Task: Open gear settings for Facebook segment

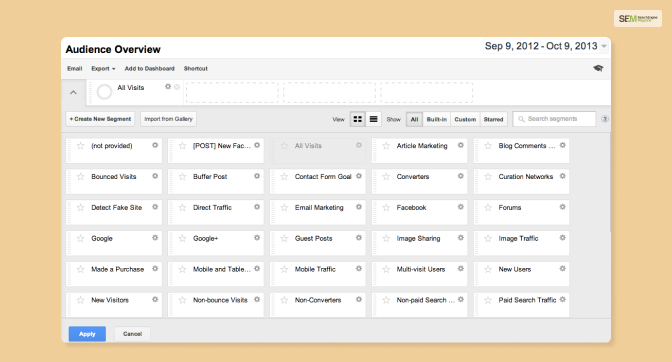Action: [x=461, y=207]
